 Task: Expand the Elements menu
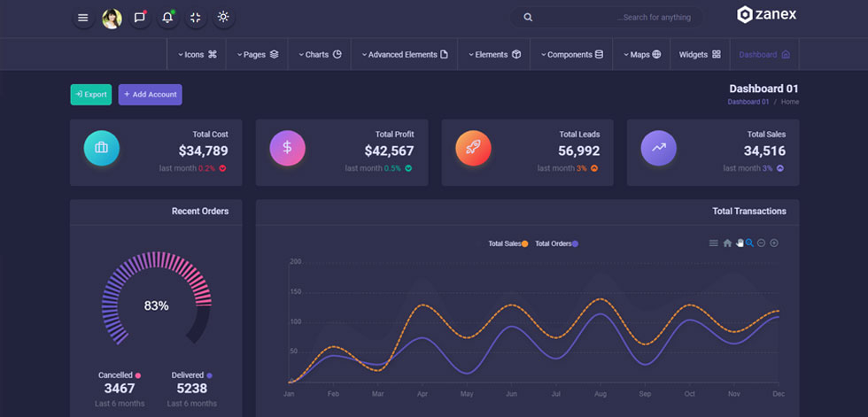point(494,54)
